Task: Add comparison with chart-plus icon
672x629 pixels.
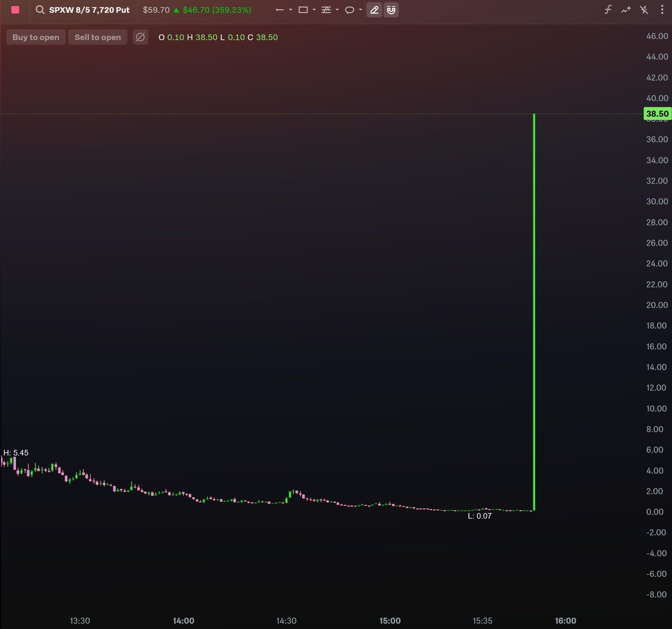Action: 626,10
